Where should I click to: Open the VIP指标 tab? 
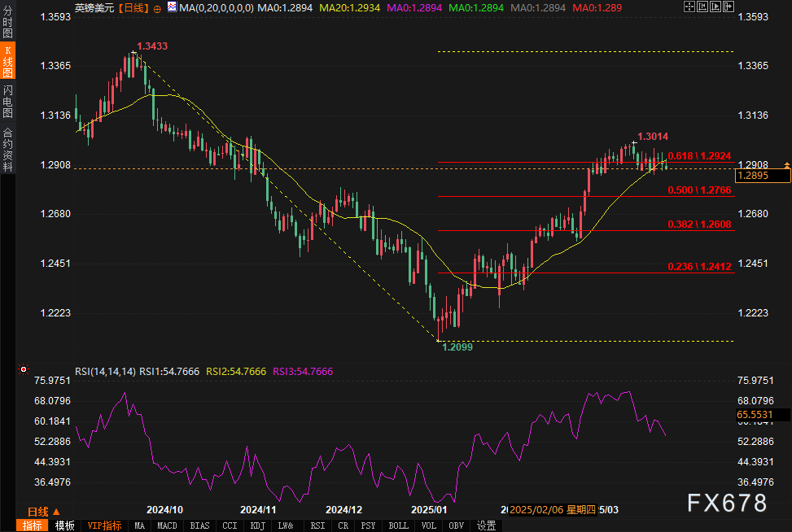pyautogui.click(x=104, y=525)
